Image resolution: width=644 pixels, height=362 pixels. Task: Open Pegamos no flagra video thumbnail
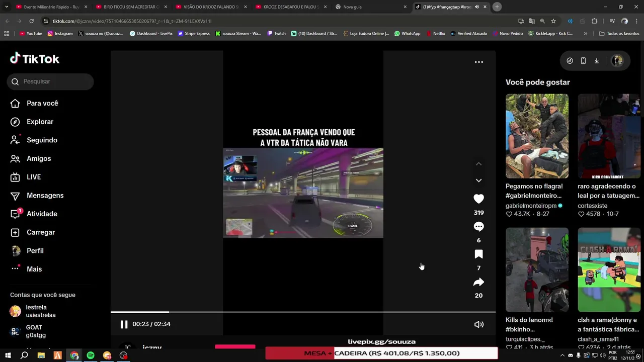(x=537, y=136)
